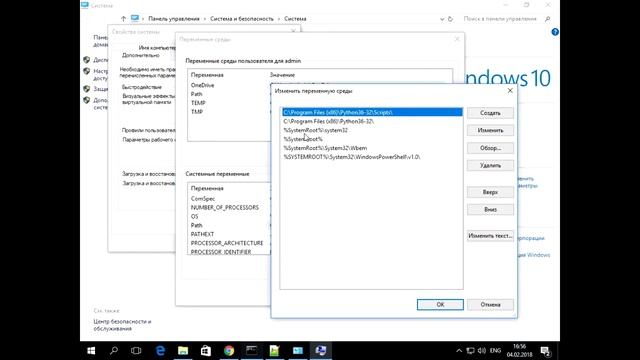This screenshot has width=640, height=360.
Task: Select the %SystemRoot% entry
Action: pyautogui.click(x=372, y=139)
